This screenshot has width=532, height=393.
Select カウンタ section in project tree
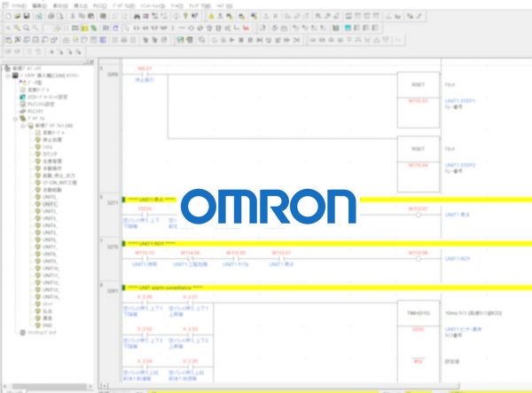pyautogui.click(x=50, y=154)
